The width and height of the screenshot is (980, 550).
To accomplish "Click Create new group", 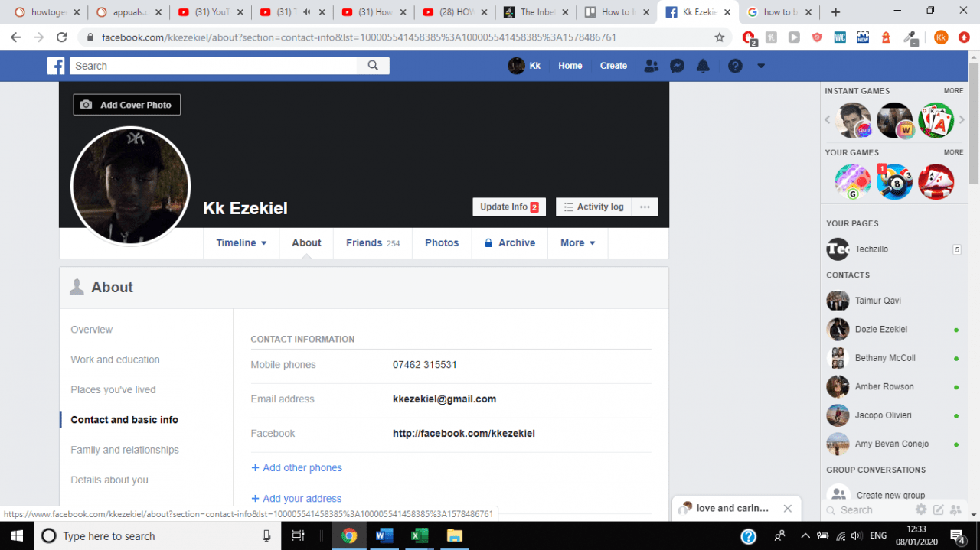I will click(x=890, y=495).
